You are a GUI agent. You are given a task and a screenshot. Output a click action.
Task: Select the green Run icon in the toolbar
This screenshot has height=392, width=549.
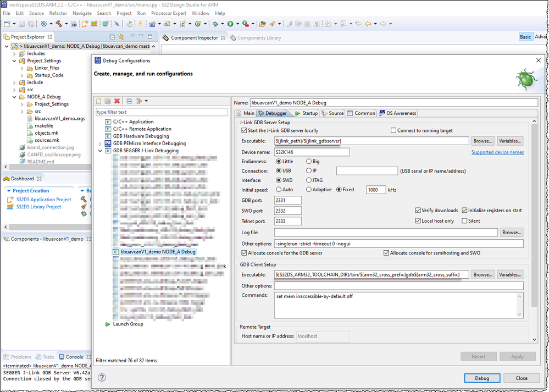[230, 24]
